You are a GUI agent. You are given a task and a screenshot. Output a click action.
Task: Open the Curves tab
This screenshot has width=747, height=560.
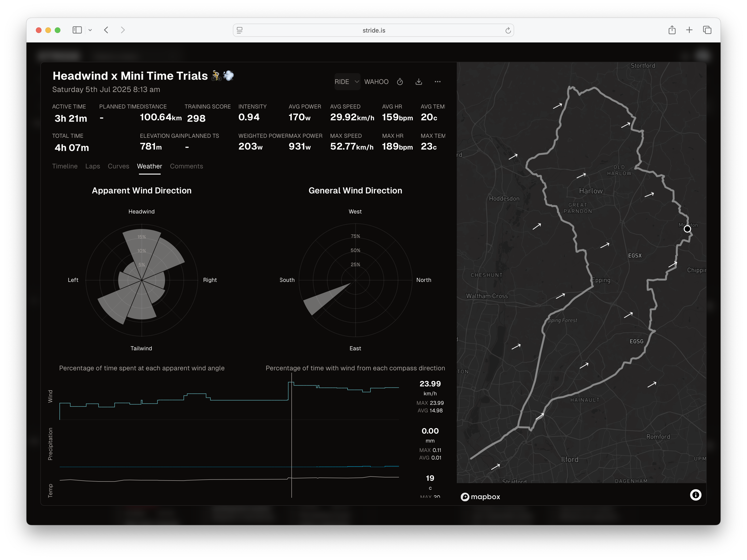tap(118, 166)
